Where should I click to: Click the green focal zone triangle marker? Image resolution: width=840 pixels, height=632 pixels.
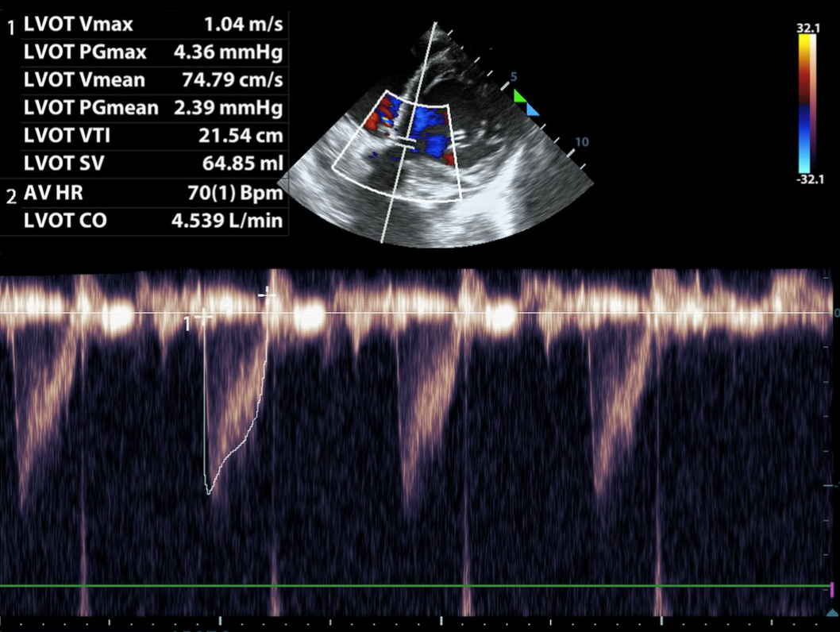[519, 96]
